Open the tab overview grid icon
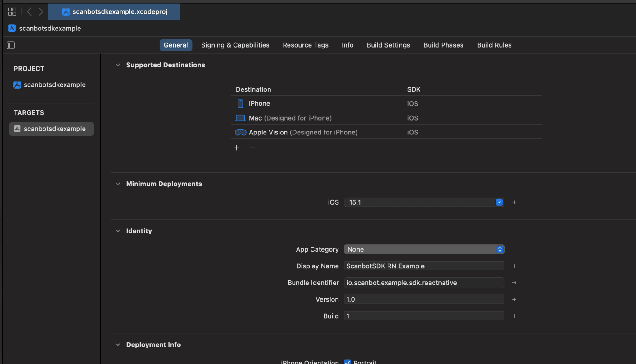 12,11
